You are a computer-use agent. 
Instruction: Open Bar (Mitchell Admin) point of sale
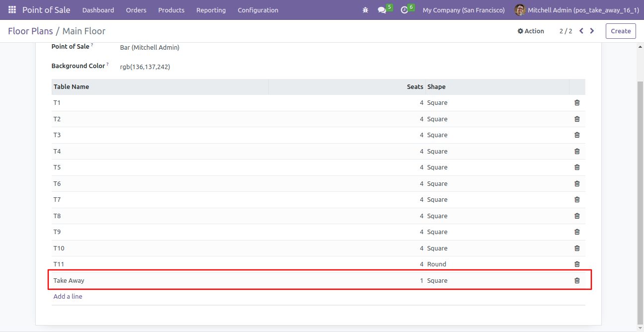click(150, 48)
